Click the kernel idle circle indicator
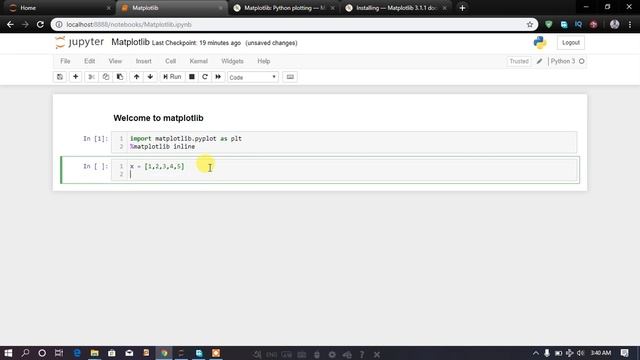The width and height of the screenshot is (640, 360). [x=582, y=61]
